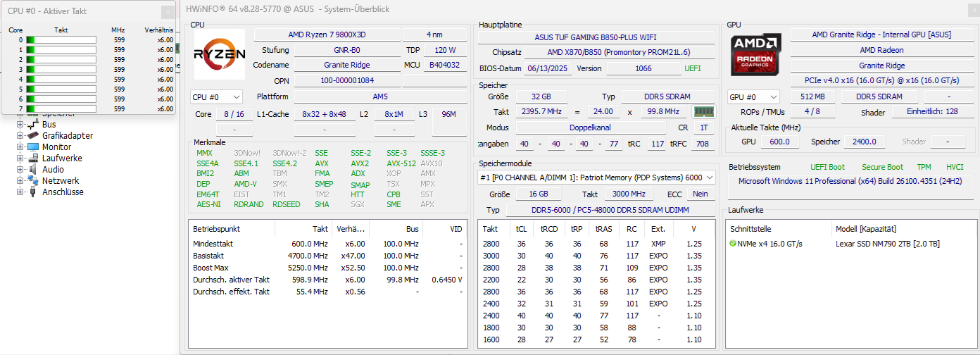This screenshot has width=980, height=355.
Task: Click the DDR5-6000 / PC5-48000 type field
Action: [x=610, y=210]
